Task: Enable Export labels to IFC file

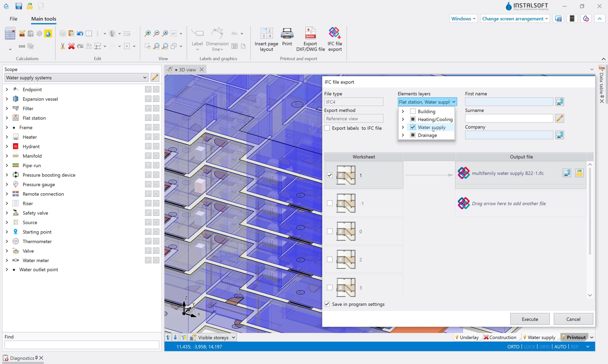Action: (x=327, y=128)
